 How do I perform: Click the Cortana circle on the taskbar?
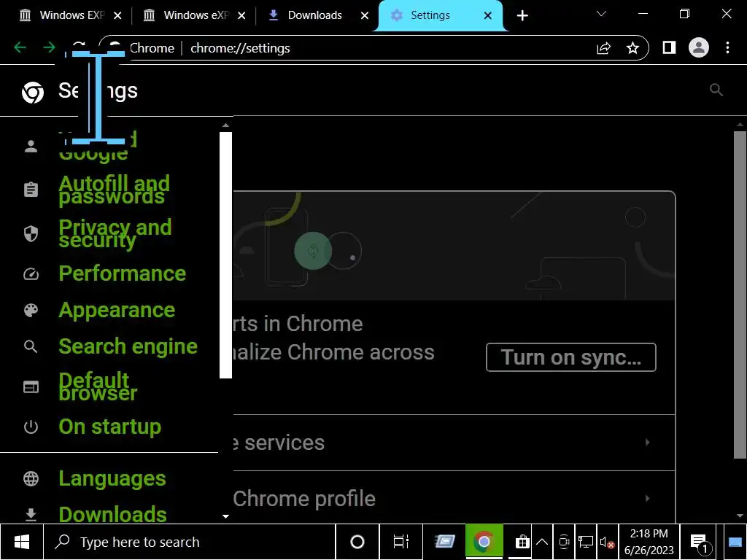(x=357, y=542)
